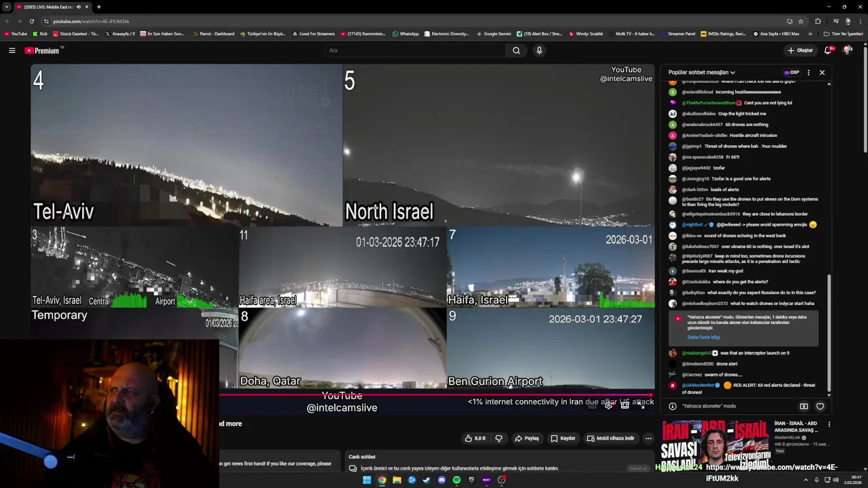Viewport: 868px width, 488px height.
Task: Click the YouTube search magnifier button
Action: [x=516, y=50]
